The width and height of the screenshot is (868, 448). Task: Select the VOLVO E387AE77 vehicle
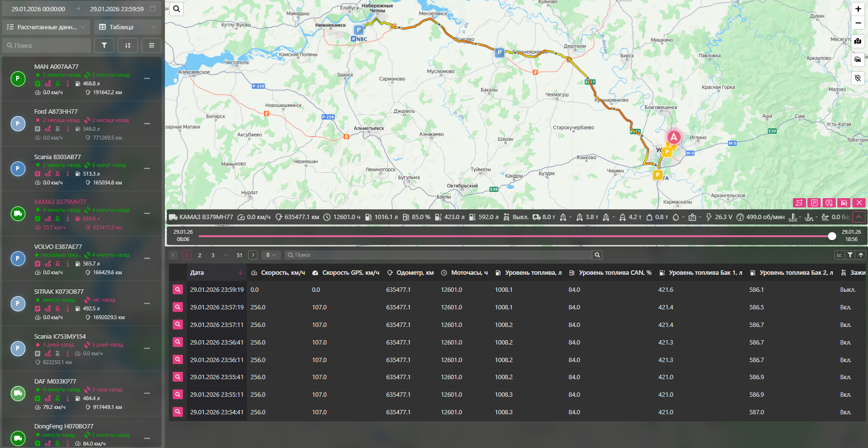[x=58, y=247]
